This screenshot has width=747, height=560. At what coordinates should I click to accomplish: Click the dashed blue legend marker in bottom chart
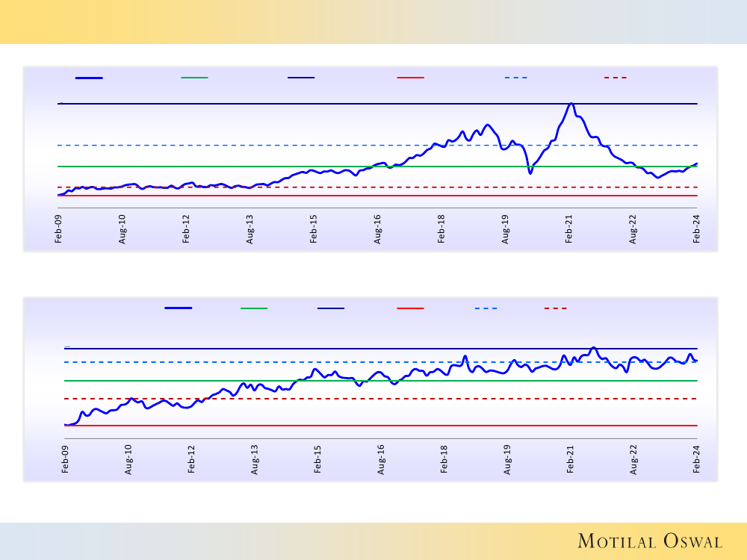click(x=486, y=308)
